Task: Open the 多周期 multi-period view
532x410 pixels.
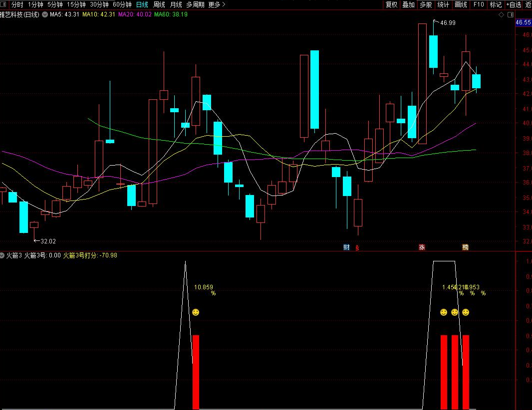Action: tap(195, 4)
